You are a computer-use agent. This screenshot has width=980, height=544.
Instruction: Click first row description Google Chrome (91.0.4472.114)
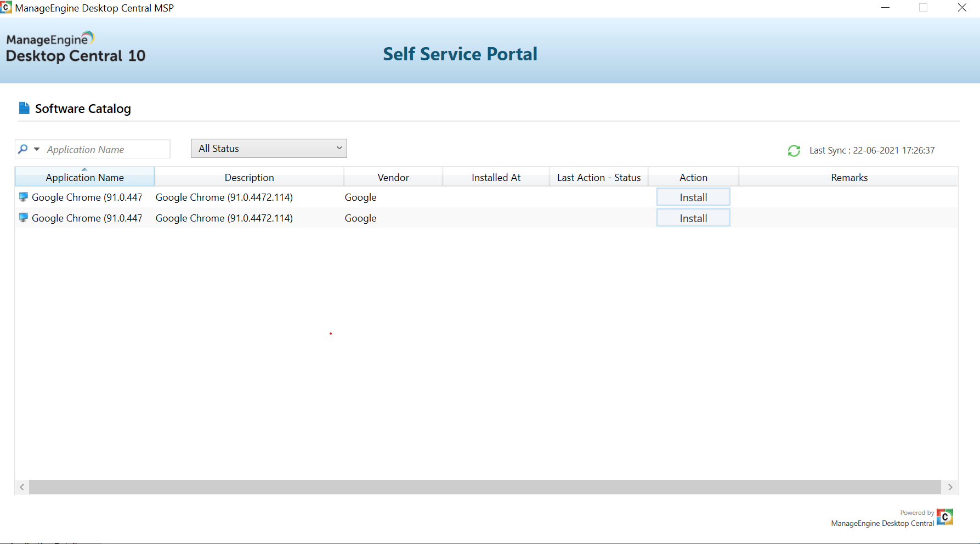224,197
